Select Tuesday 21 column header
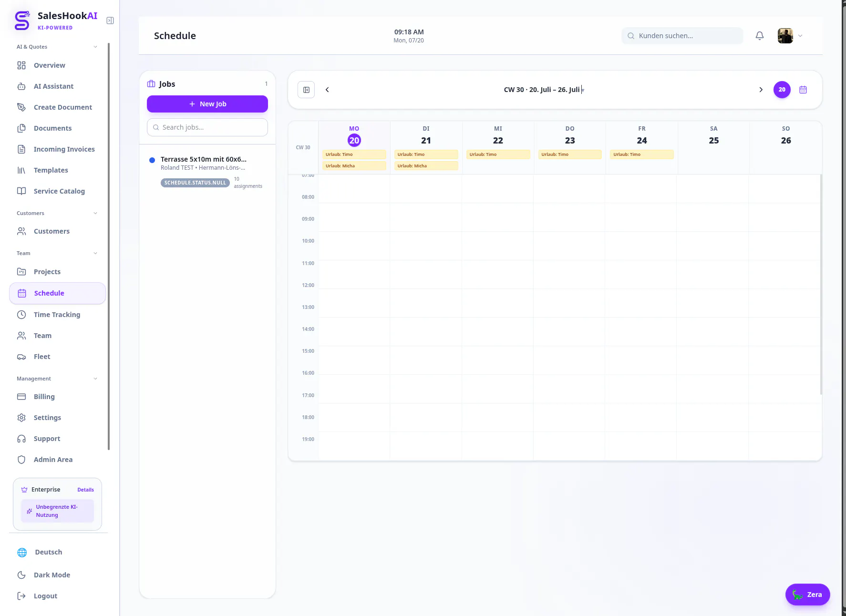Viewport: 846px width, 616px height. pyautogui.click(x=426, y=135)
